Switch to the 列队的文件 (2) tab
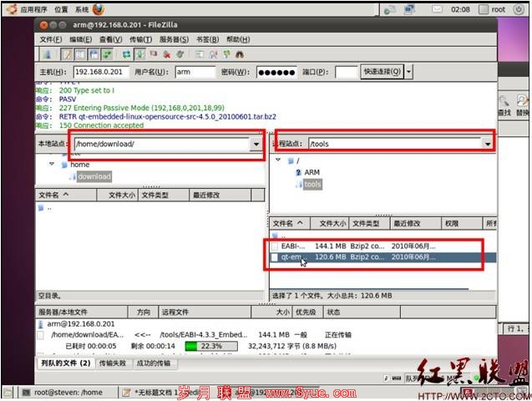 tap(66, 363)
